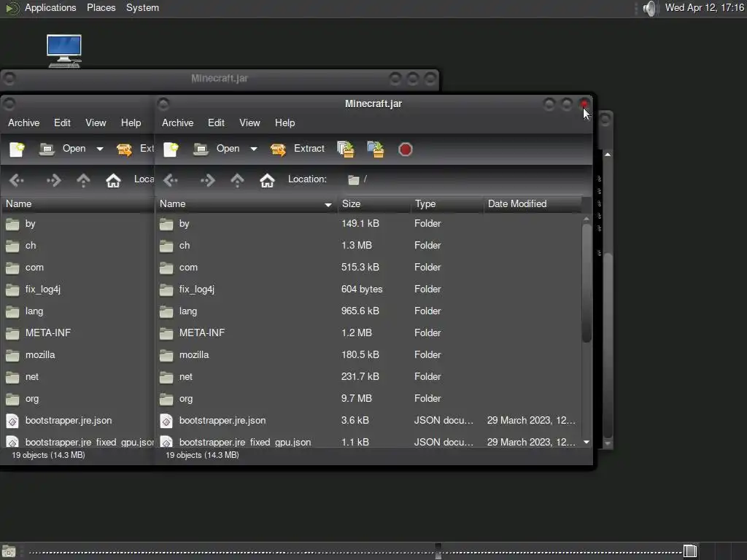
Task: Sort by Date Modified column header
Action: coord(533,204)
